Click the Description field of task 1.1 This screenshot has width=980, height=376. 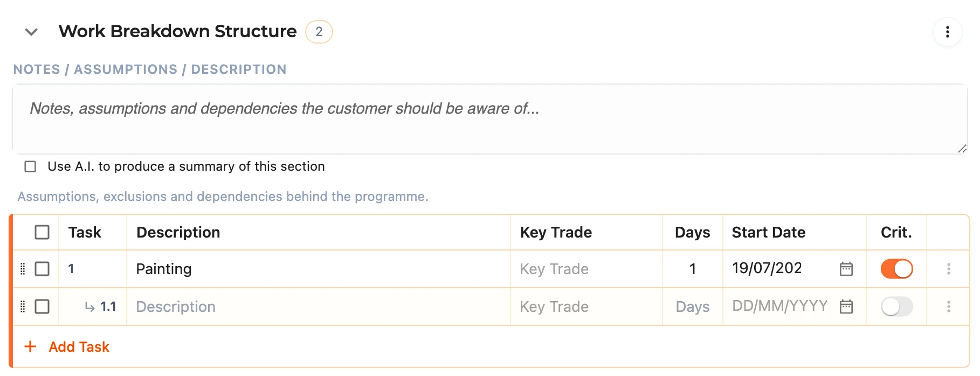coord(319,307)
